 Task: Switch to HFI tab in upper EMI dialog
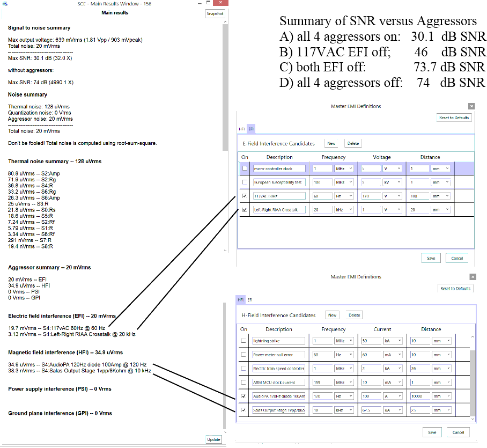[x=242, y=129]
